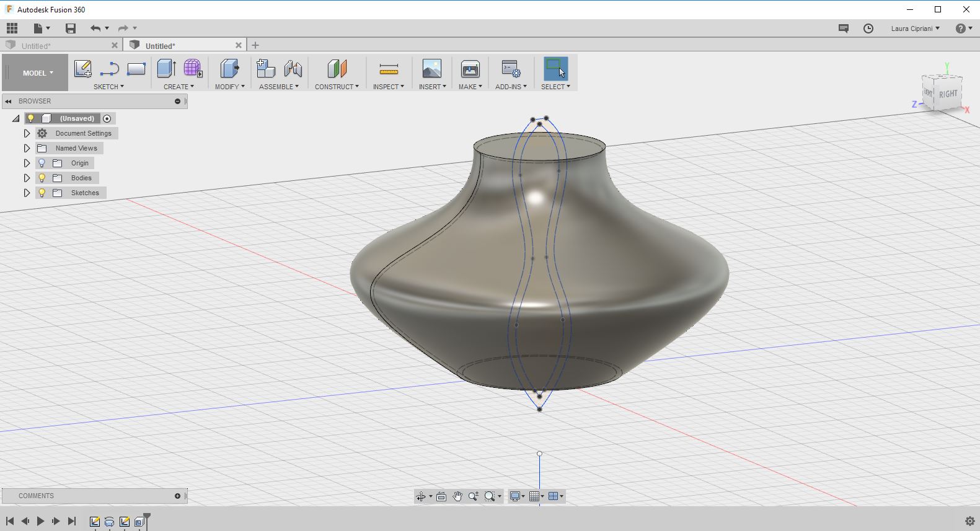
Task: Jump to the timeline beginning
Action: click(10, 521)
